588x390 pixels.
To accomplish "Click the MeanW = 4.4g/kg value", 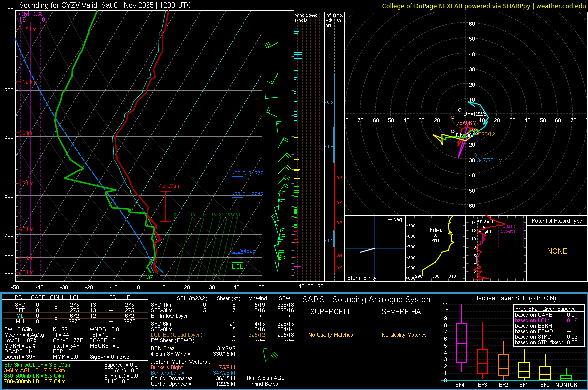I will pyautogui.click(x=24, y=335).
